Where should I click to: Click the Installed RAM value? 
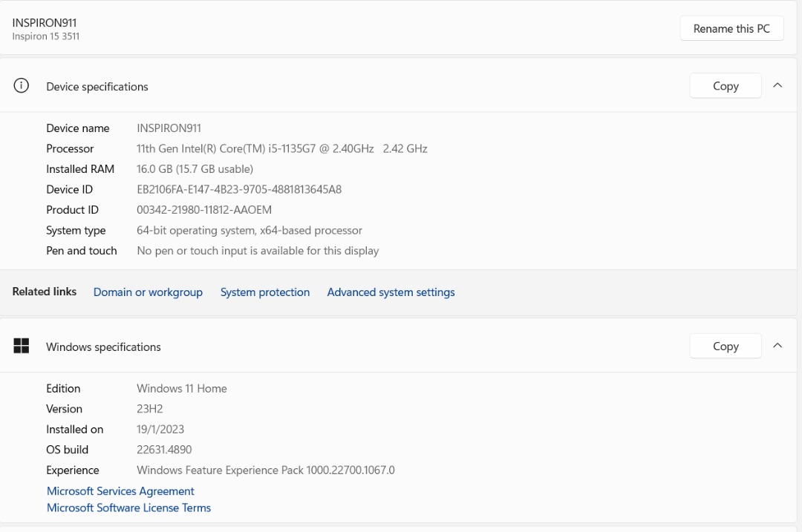pyautogui.click(x=195, y=169)
